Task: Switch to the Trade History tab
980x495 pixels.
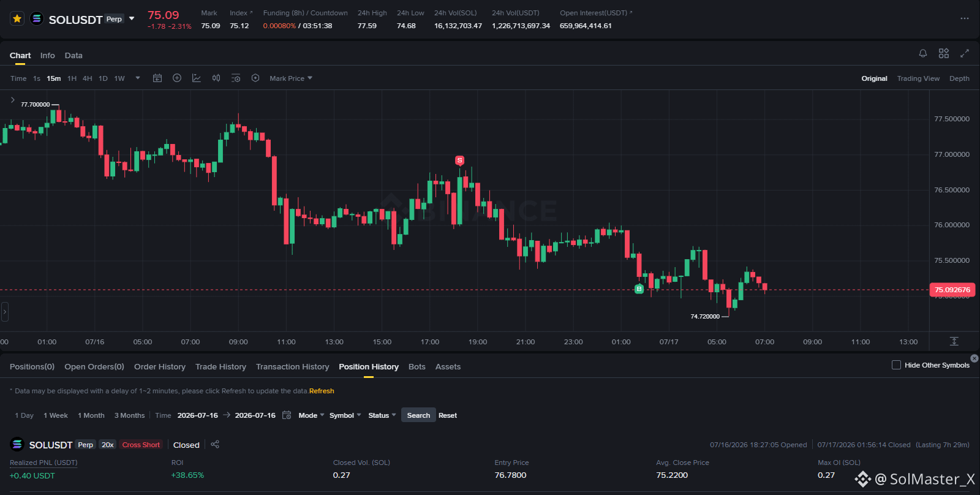Action: pos(221,366)
